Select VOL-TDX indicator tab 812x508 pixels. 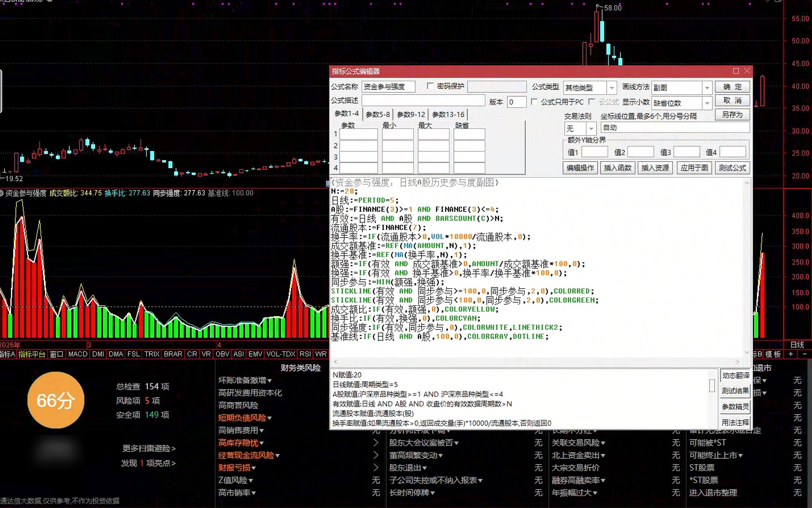click(x=281, y=354)
